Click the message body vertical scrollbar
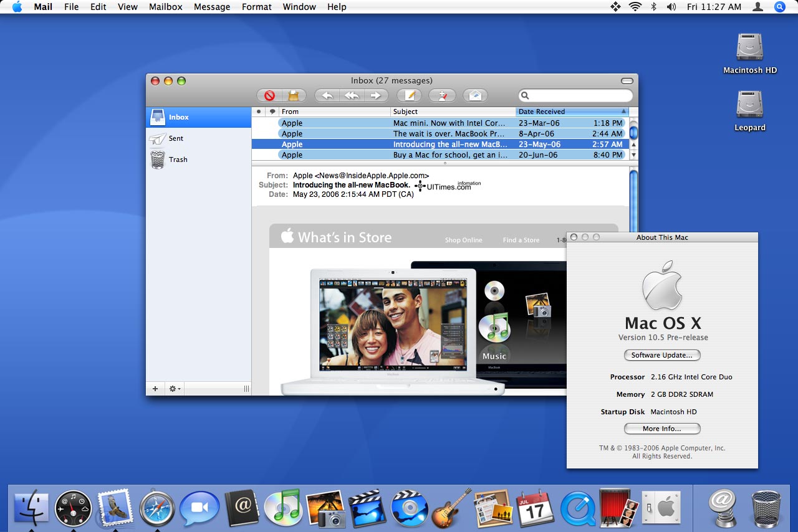798x532 pixels. pos(634,199)
